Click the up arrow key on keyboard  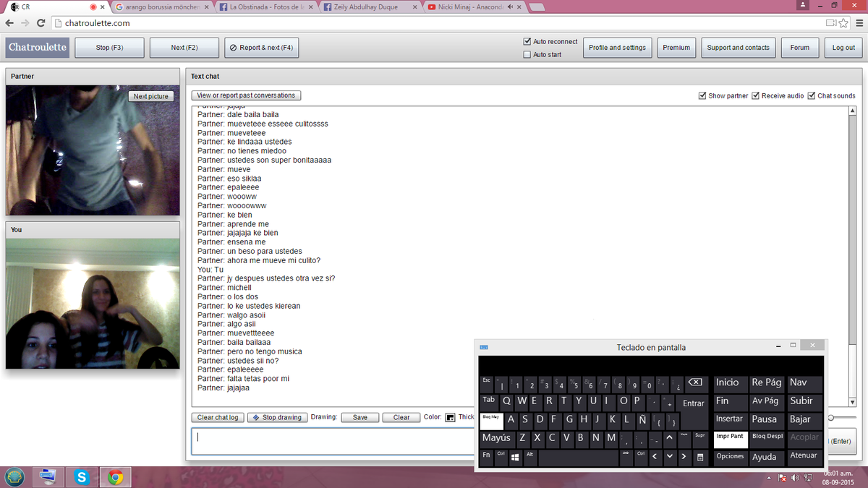coord(669,438)
